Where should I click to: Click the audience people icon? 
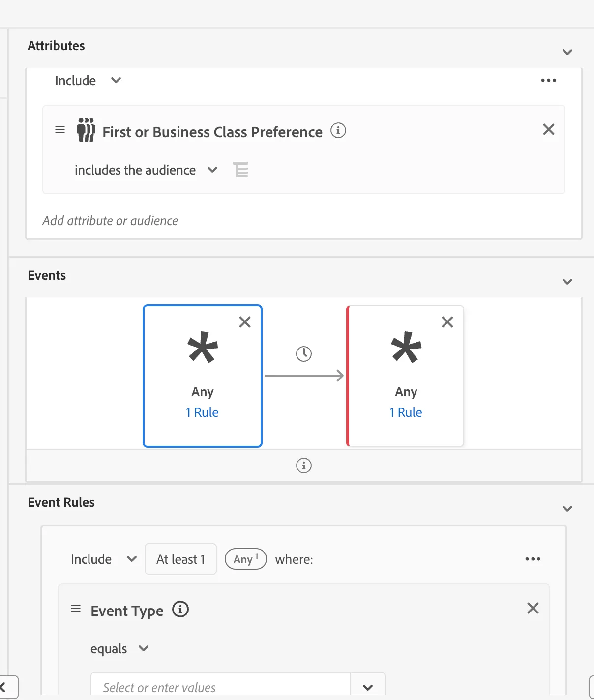(x=86, y=130)
